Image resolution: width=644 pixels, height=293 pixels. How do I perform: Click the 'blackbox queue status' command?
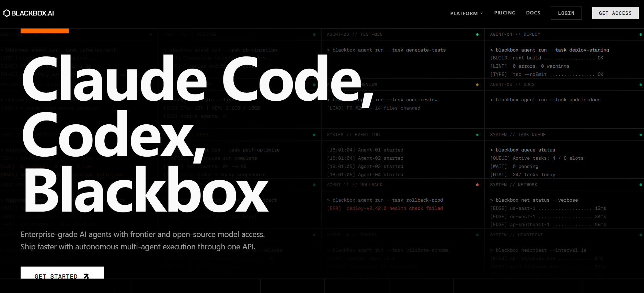pyautogui.click(x=522, y=150)
